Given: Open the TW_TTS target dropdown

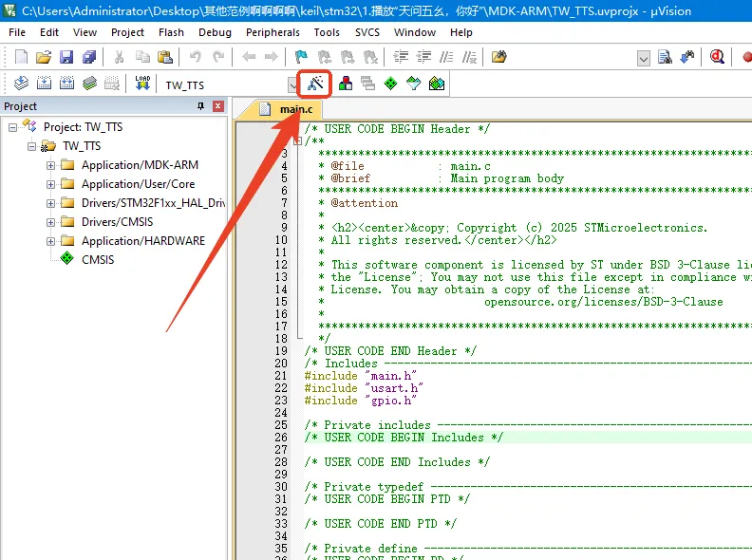Looking at the screenshot, I should [292, 84].
